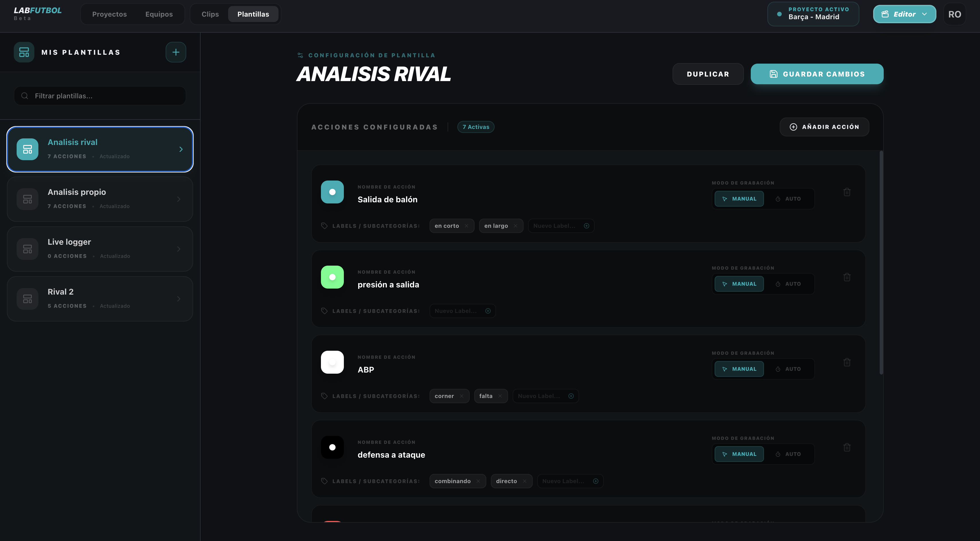Click the search magnifier icon in filter box

pos(25,96)
